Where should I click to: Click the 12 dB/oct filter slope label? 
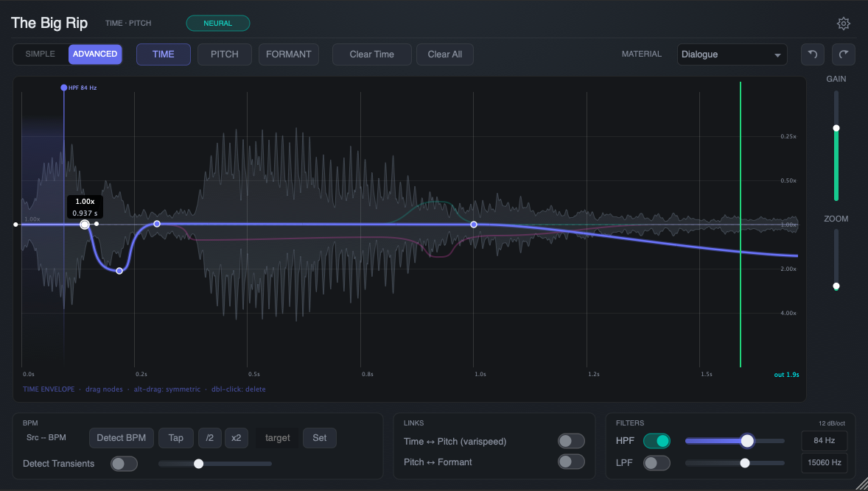831,423
